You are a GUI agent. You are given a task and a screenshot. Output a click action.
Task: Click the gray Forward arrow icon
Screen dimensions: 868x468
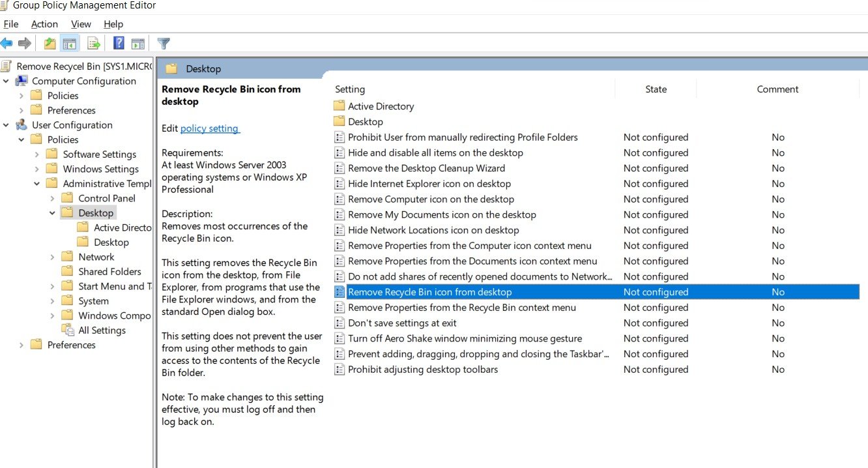[x=25, y=44]
